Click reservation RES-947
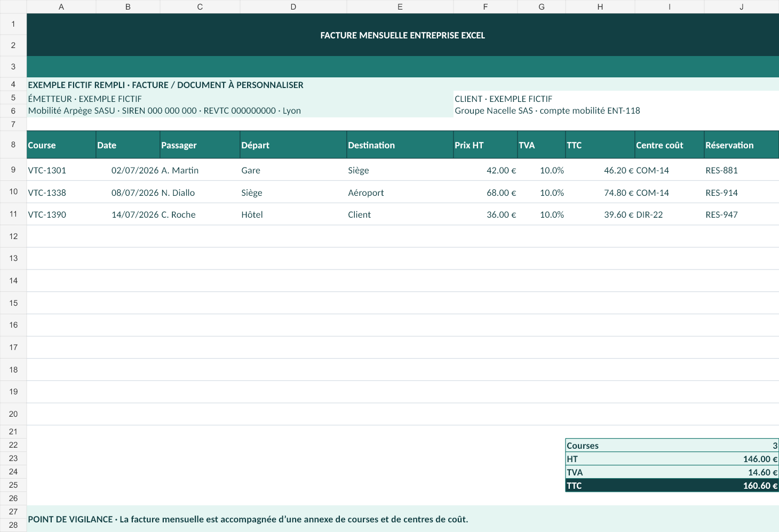 742,215
